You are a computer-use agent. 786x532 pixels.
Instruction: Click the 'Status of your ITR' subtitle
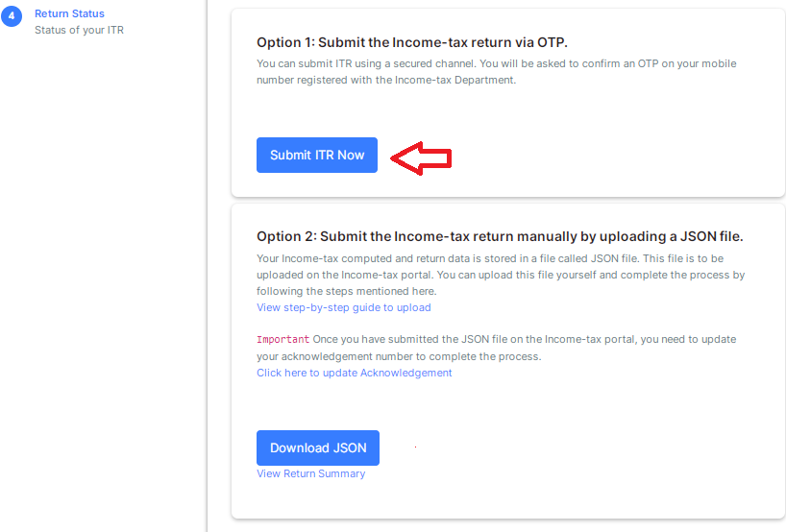79,30
